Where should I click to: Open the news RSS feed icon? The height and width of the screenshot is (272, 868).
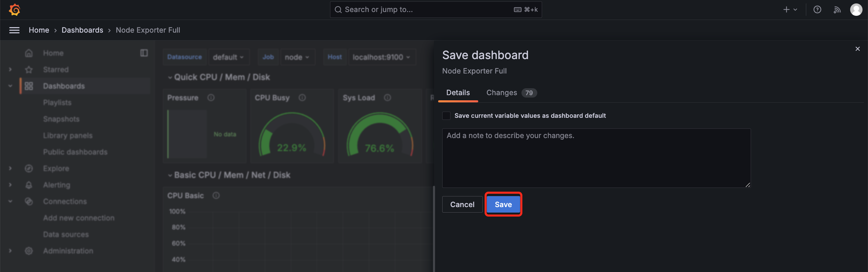coord(837,10)
